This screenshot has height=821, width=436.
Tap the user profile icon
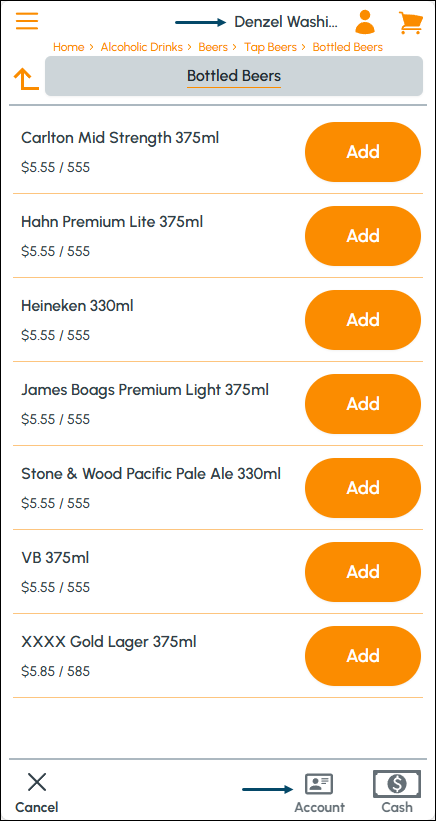(365, 22)
